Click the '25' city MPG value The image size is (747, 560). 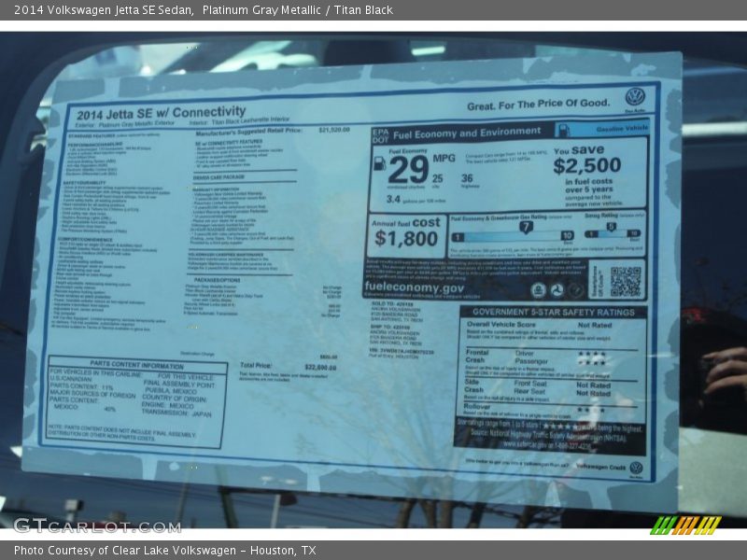(437, 178)
